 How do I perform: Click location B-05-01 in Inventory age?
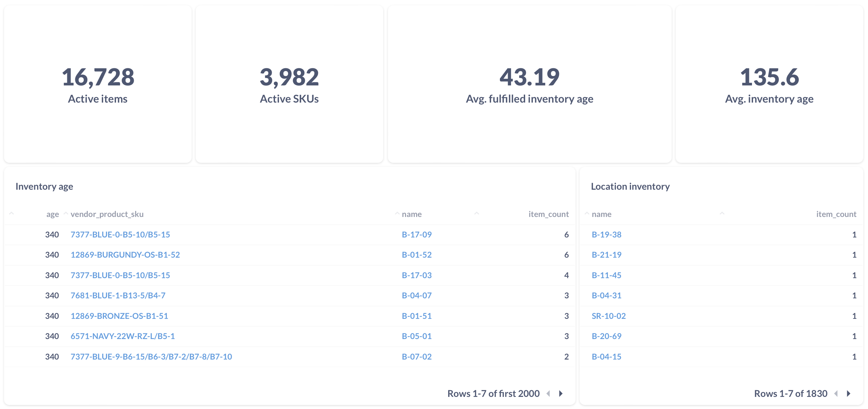[x=417, y=336]
